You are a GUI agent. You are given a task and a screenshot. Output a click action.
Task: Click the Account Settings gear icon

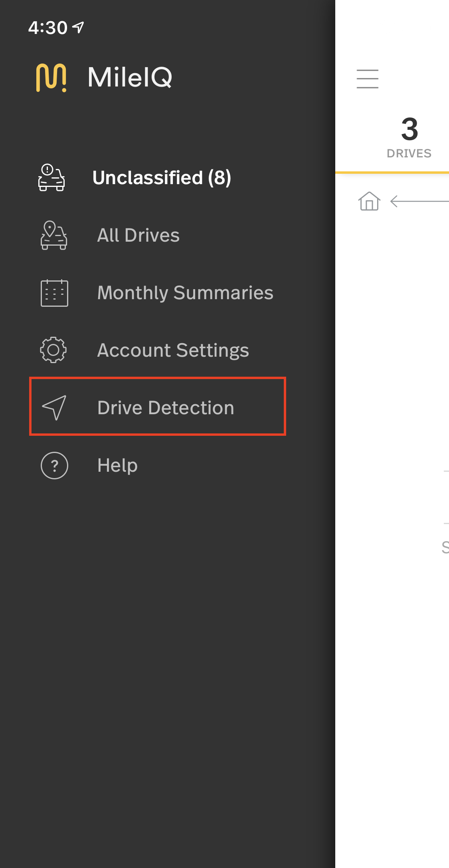click(53, 350)
